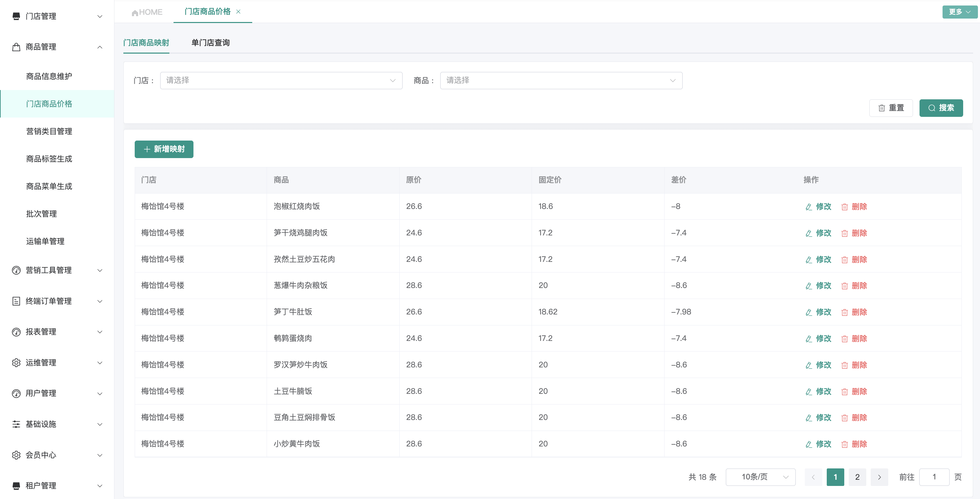Go to page 2 in pagination
Screen dimensions: 980x499
(x=858, y=477)
